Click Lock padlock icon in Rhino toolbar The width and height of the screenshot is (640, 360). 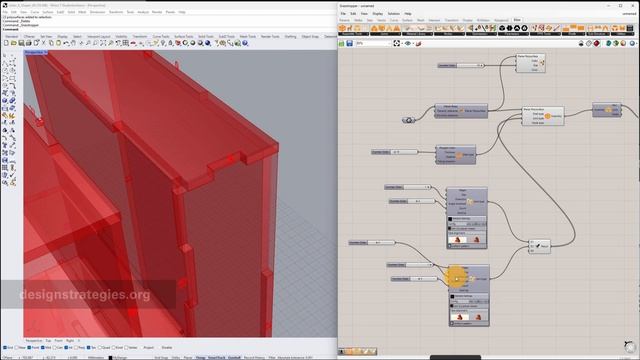click(171, 43)
